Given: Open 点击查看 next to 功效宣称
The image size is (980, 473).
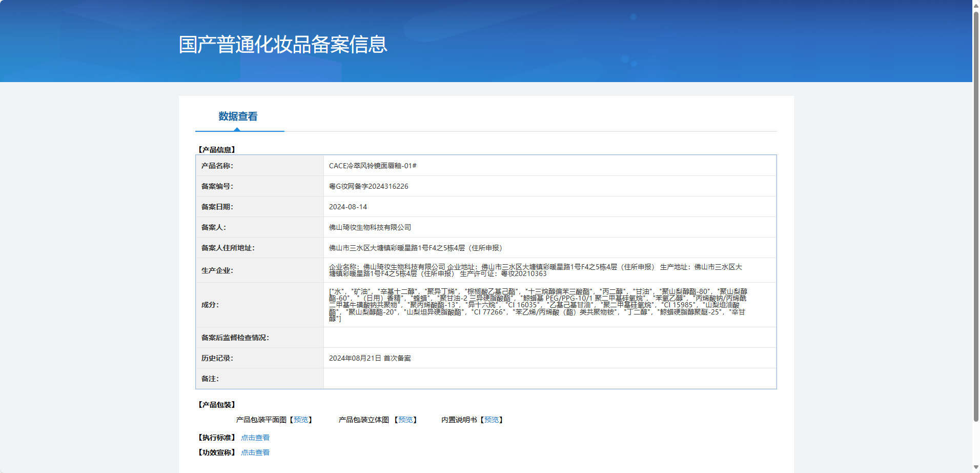Looking at the screenshot, I should click(x=255, y=452).
